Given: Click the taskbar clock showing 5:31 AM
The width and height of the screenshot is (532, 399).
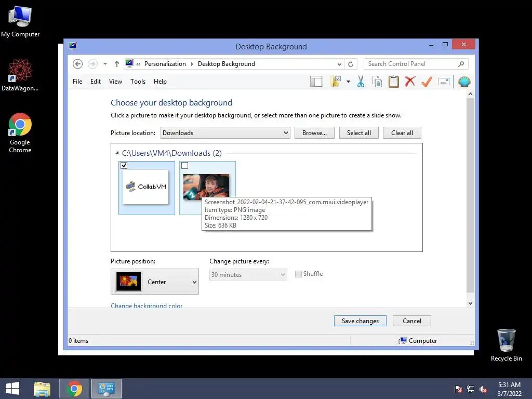Looking at the screenshot, I should [x=509, y=389].
